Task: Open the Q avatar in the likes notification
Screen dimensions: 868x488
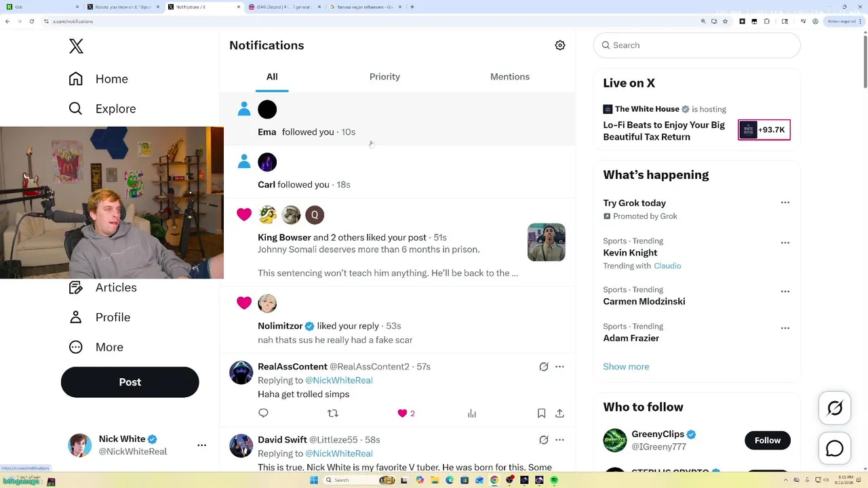Action: (315, 215)
